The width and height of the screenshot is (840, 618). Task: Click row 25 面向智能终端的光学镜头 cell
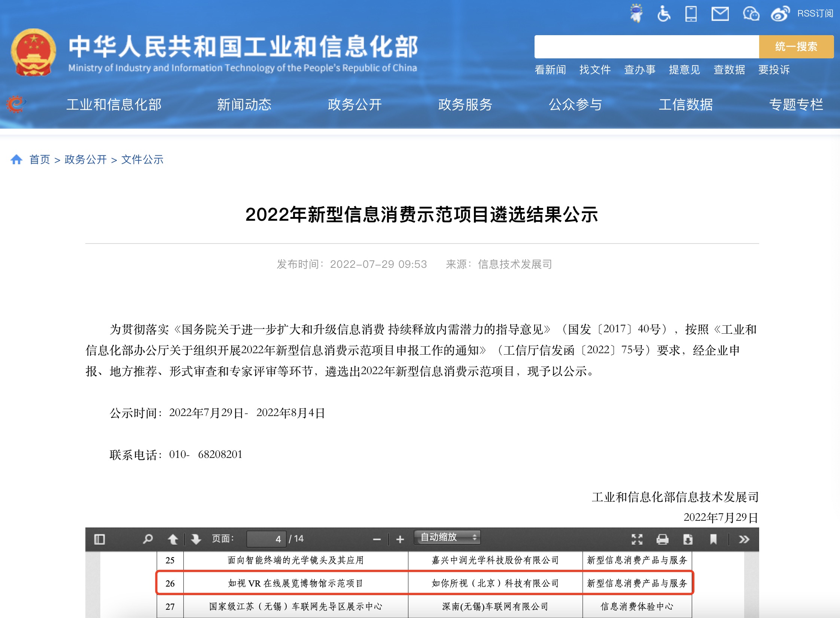[x=296, y=560]
